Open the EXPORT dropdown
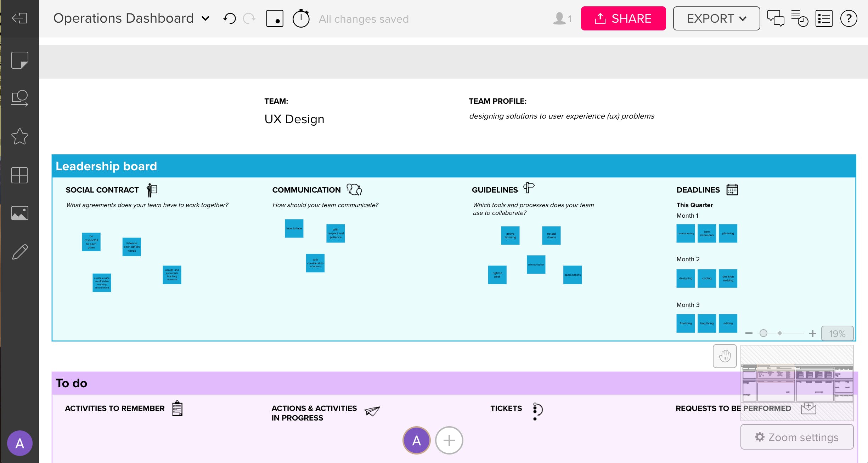The height and width of the screenshot is (463, 868). pos(716,18)
